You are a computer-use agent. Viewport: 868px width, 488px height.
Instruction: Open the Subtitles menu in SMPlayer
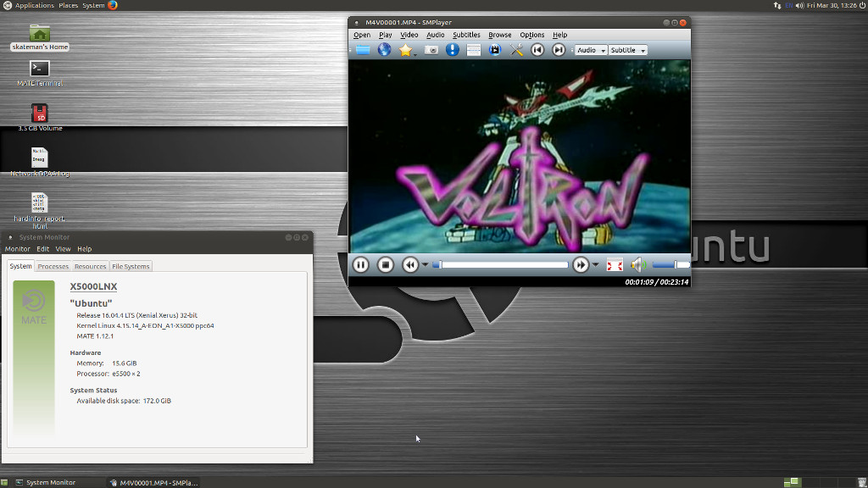point(467,35)
